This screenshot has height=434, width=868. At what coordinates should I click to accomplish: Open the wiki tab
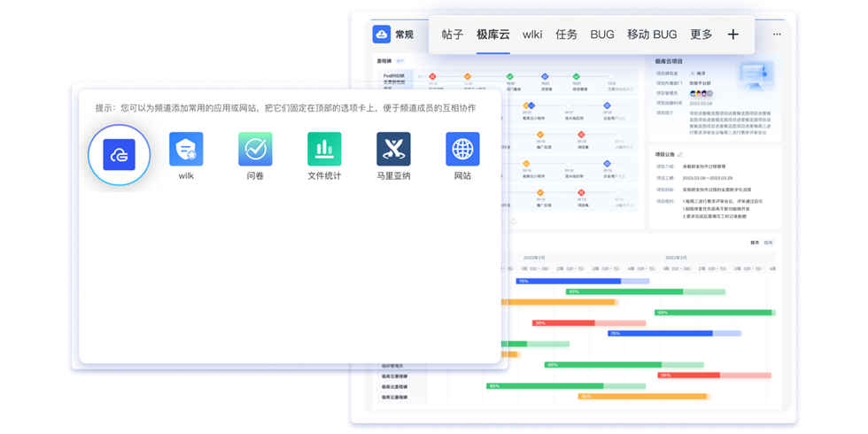[532, 35]
